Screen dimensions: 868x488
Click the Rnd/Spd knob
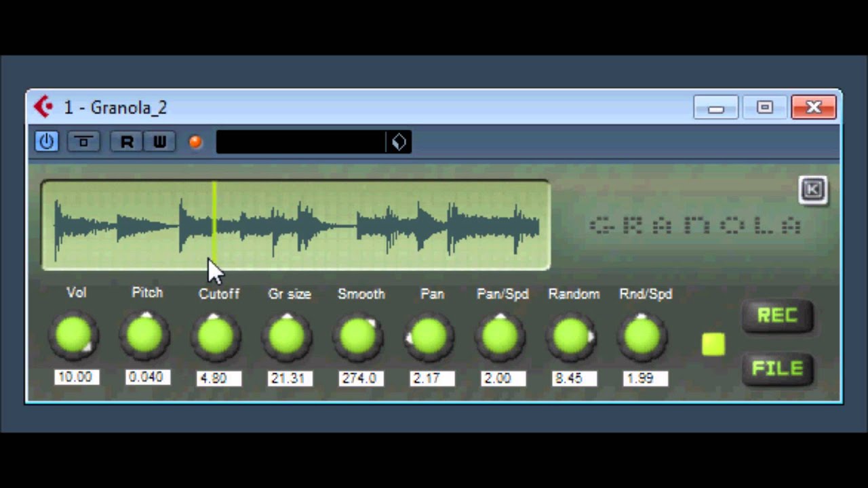tap(642, 337)
